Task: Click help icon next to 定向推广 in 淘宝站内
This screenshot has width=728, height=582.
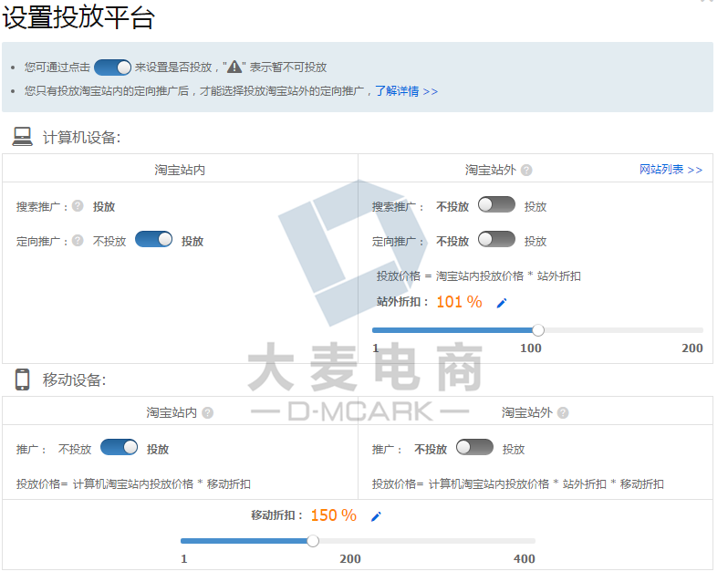Action: point(78,241)
